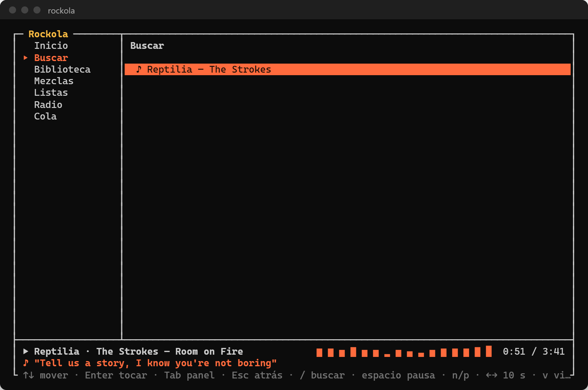The image size is (588, 390).
Task: Click the Enter tocar hint
Action: coord(116,375)
